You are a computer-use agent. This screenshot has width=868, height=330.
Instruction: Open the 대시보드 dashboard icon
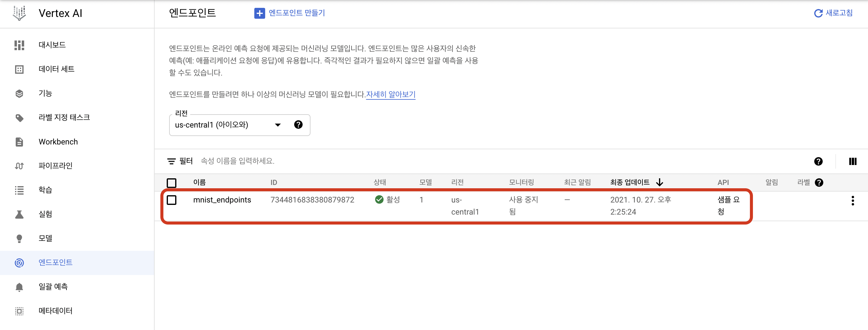click(x=19, y=45)
